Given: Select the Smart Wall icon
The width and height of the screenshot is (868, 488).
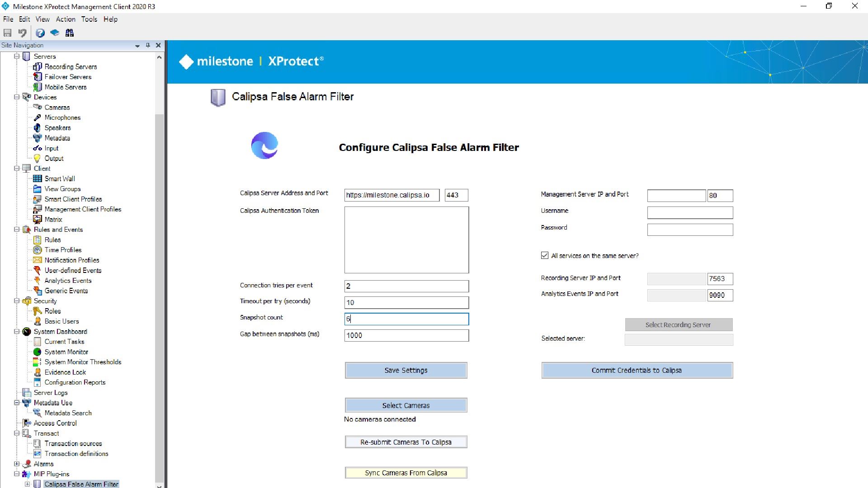Looking at the screenshot, I should [x=38, y=178].
